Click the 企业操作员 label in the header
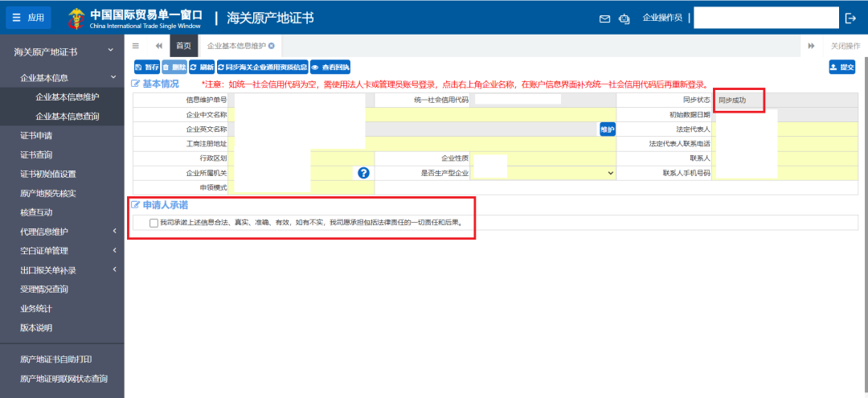Image resolution: width=868 pixels, height=398 pixels. coord(662,18)
